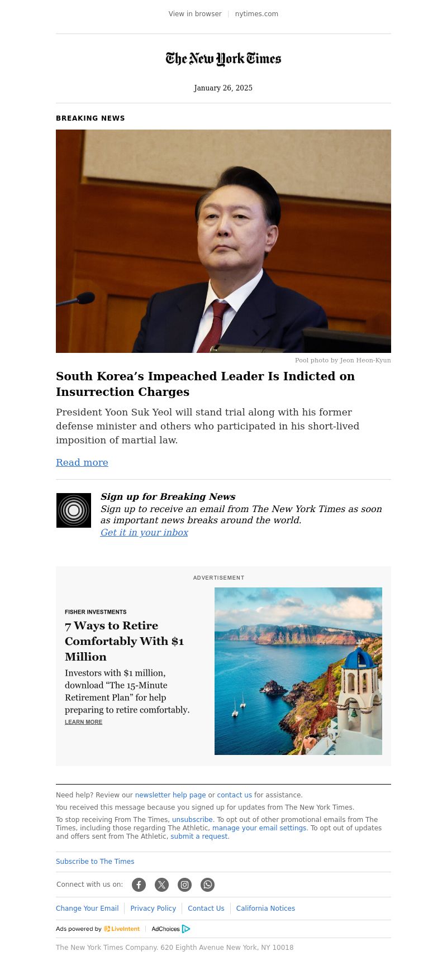The height and width of the screenshot is (980, 447).
Task: Visit the nytimes.com link
Action: tap(256, 14)
